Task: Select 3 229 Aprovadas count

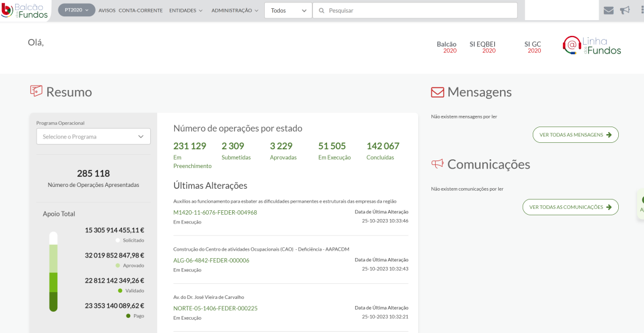Action: point(283,151)
